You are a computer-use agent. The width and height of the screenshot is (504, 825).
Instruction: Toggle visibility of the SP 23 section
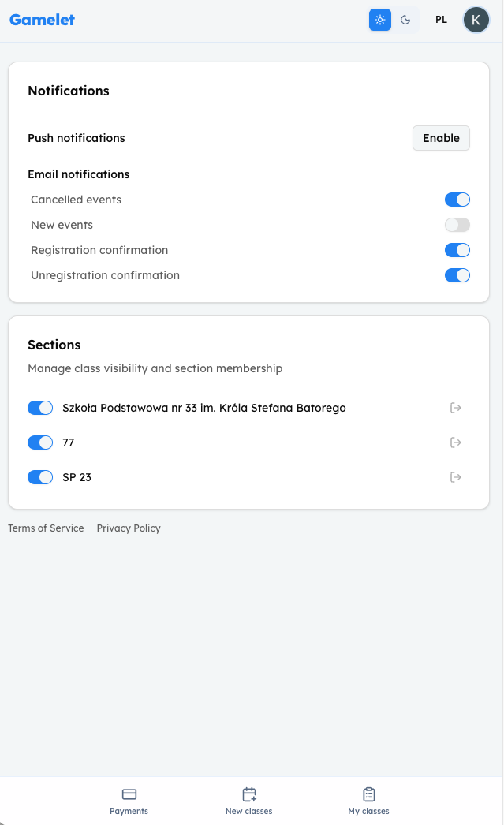(40, 477)
